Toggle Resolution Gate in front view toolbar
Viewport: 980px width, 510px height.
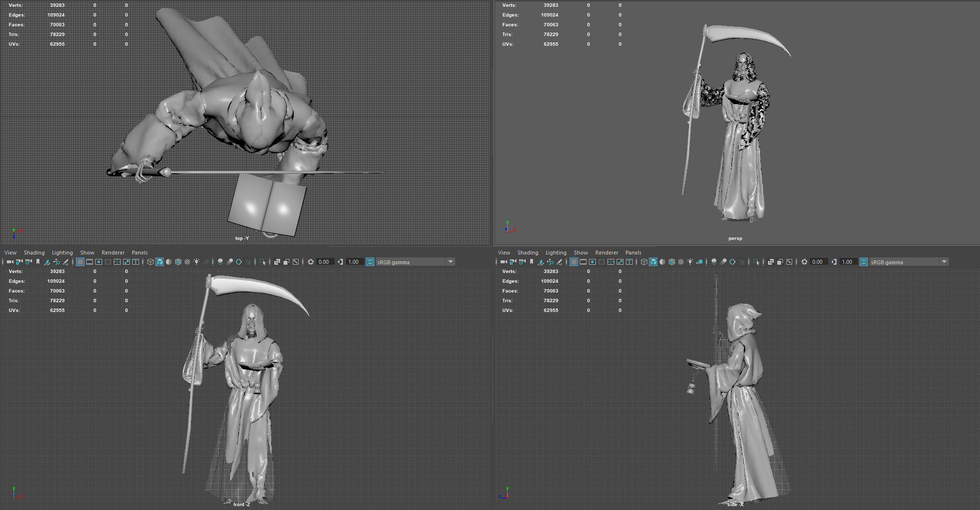click(x=99, y=262)
